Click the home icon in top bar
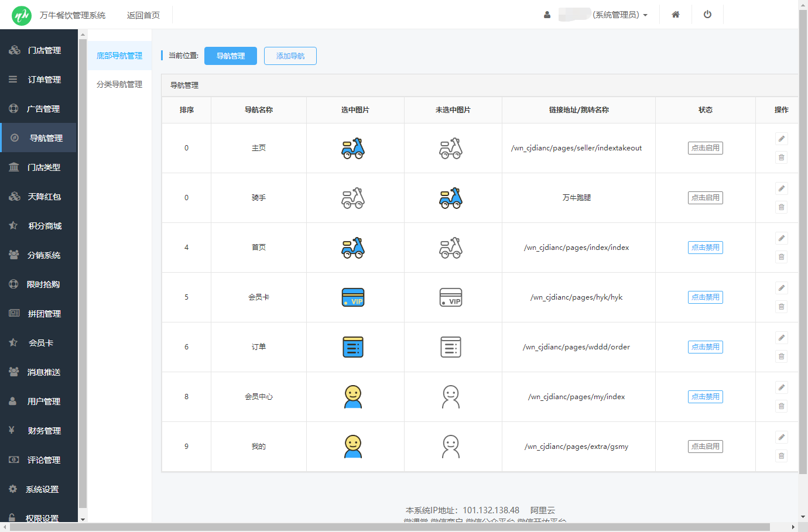808x532 pixels. 675,15
